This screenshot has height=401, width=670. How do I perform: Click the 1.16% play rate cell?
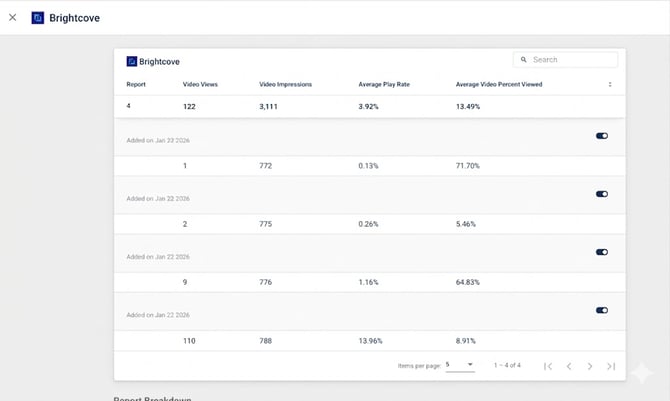tap(368, 282)
